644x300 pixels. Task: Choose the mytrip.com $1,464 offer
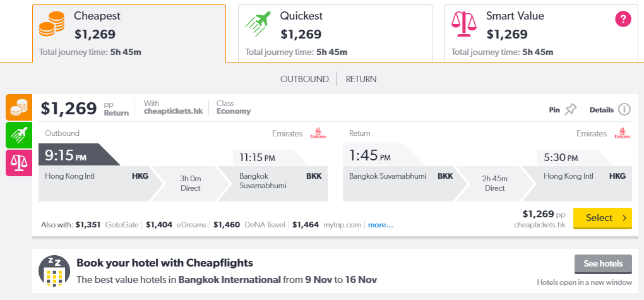point(326,225)
